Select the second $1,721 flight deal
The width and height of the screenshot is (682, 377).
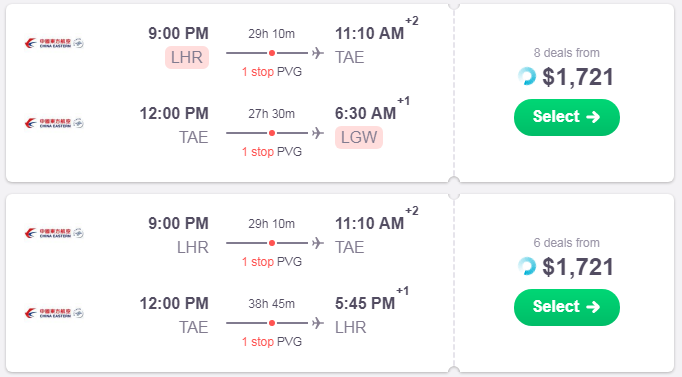[x=567, y=307]
